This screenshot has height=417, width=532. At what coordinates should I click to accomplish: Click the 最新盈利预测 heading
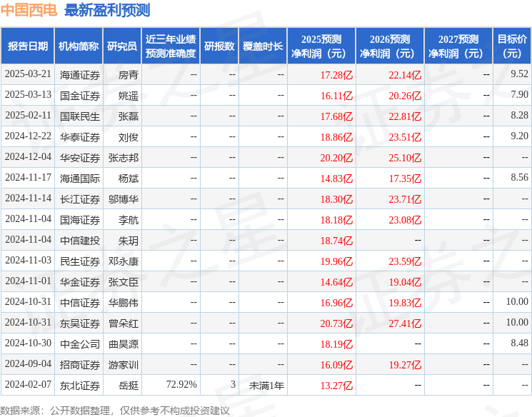point(107,10)
